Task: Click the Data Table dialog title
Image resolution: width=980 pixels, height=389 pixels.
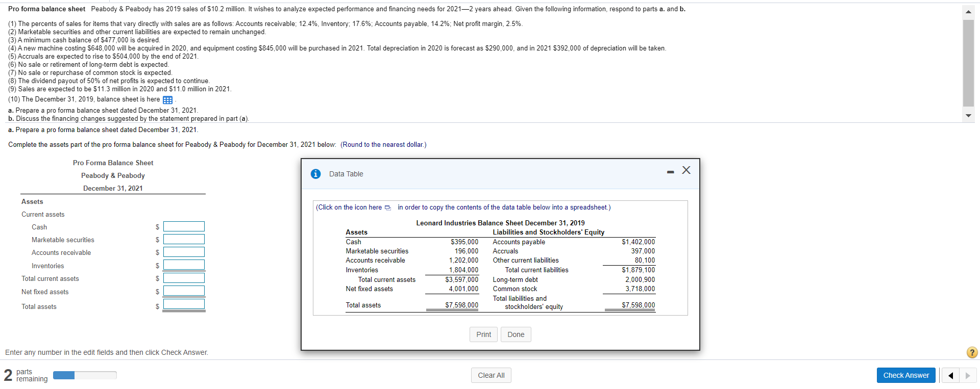Action: (x=346, y=174)
